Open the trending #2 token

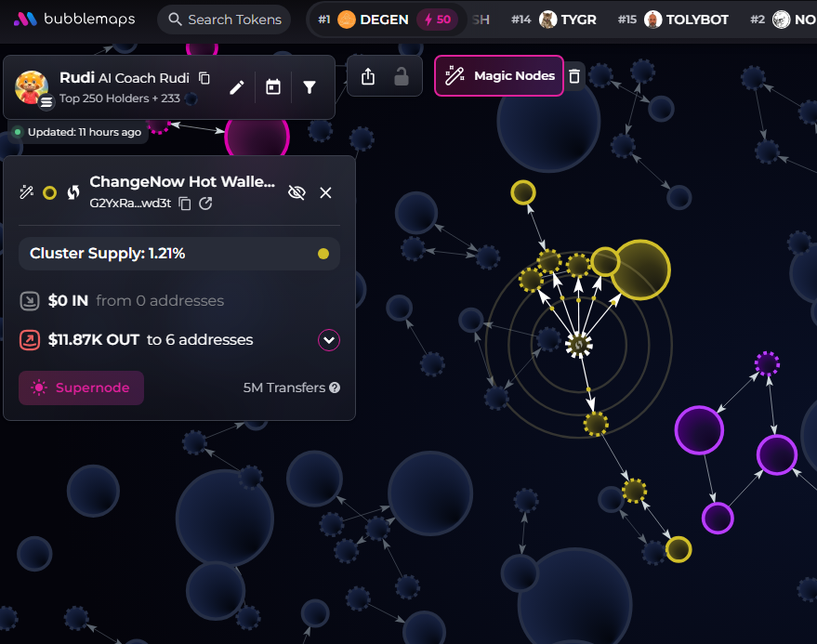tap(784, 20)
